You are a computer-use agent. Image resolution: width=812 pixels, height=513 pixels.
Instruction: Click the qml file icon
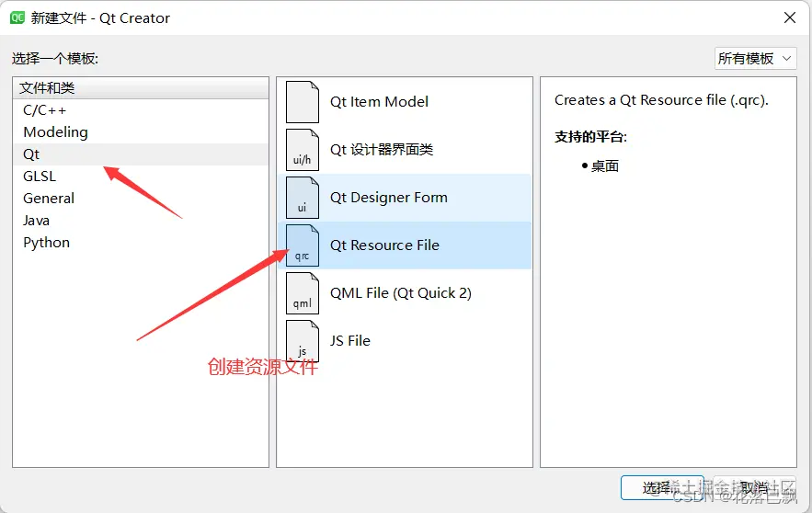pyautogui.click(x=303, y=293)
